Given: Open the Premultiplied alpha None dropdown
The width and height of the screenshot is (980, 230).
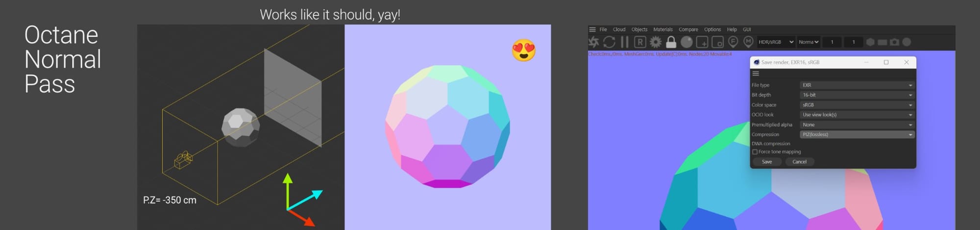Looking at the screenshot, I should tap(857, 125).
